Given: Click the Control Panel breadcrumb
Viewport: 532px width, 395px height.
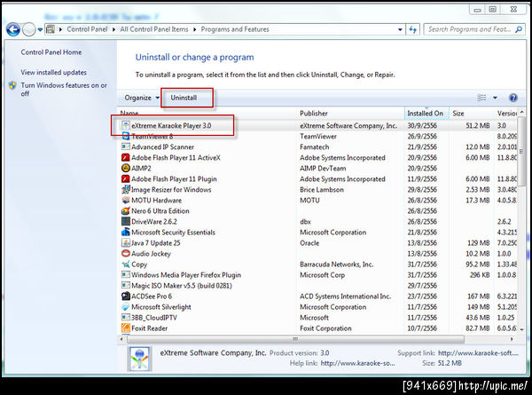Looking at the screenshot, I should coord(87,29).
